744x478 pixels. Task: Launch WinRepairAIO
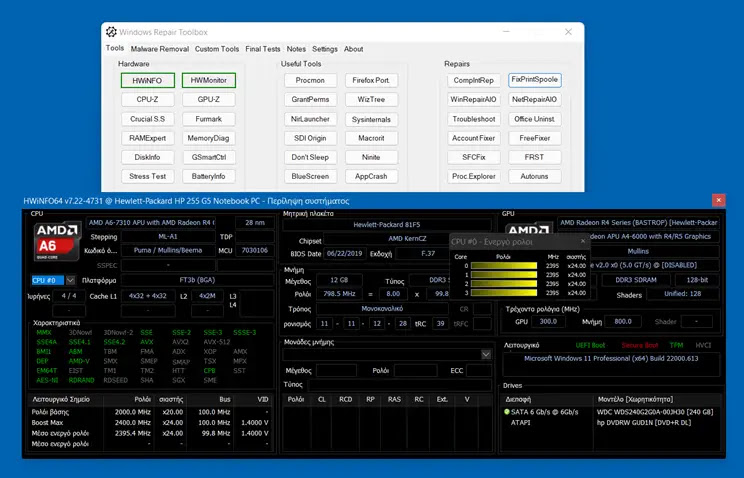pyautogui.click(x=474, y=99)
